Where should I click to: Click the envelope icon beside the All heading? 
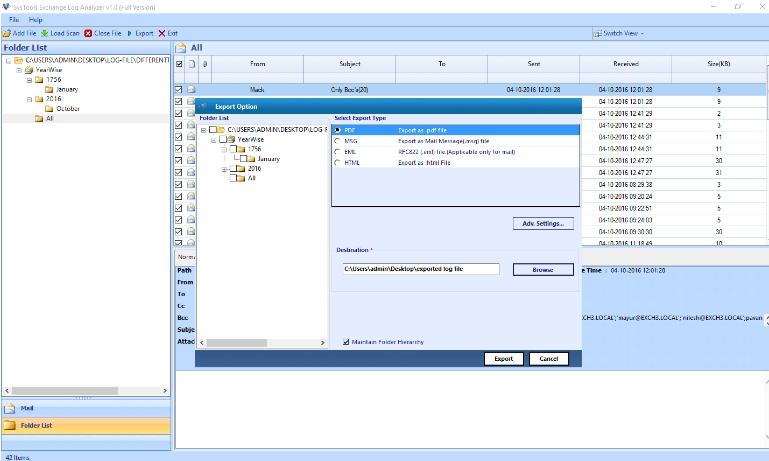[181, 48]
